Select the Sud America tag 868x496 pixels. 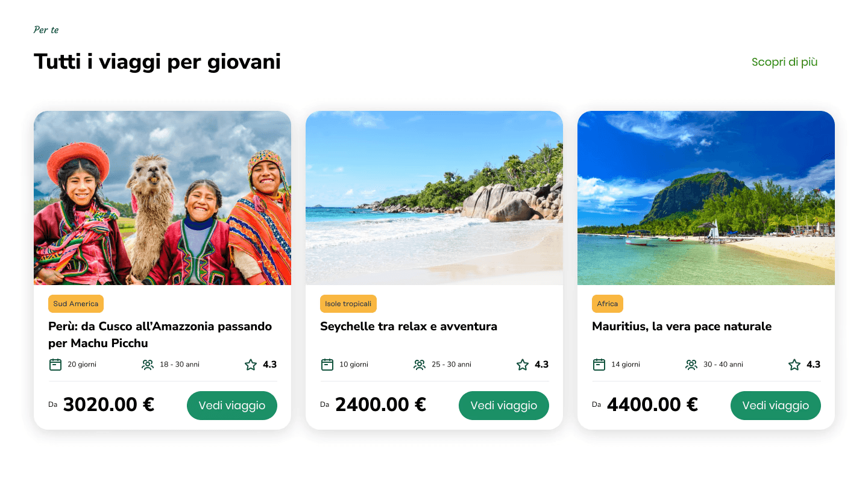click(76, 304)
